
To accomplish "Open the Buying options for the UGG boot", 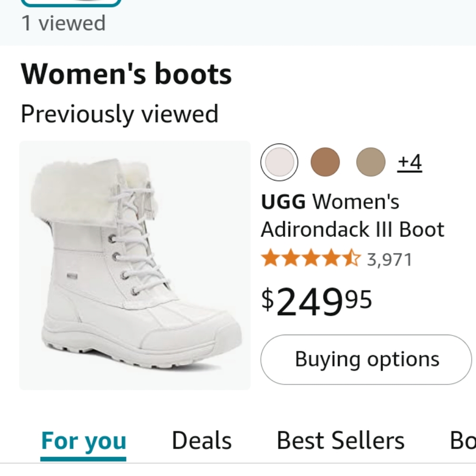I will (366, 359).
